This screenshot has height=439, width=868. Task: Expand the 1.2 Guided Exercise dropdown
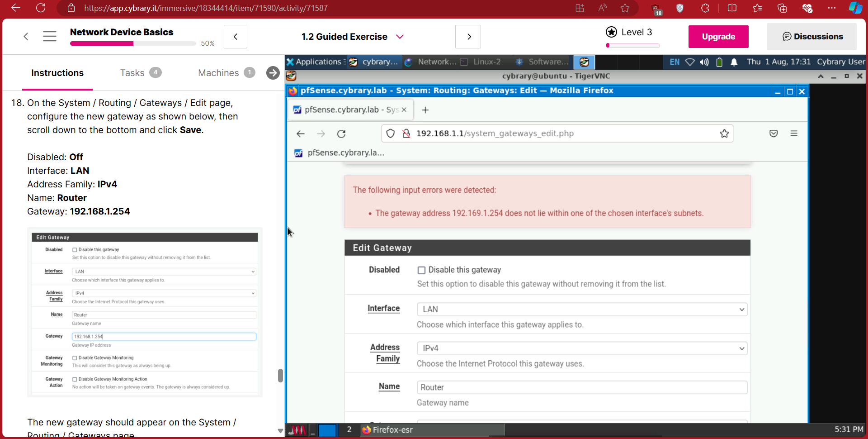pos(400,37)
